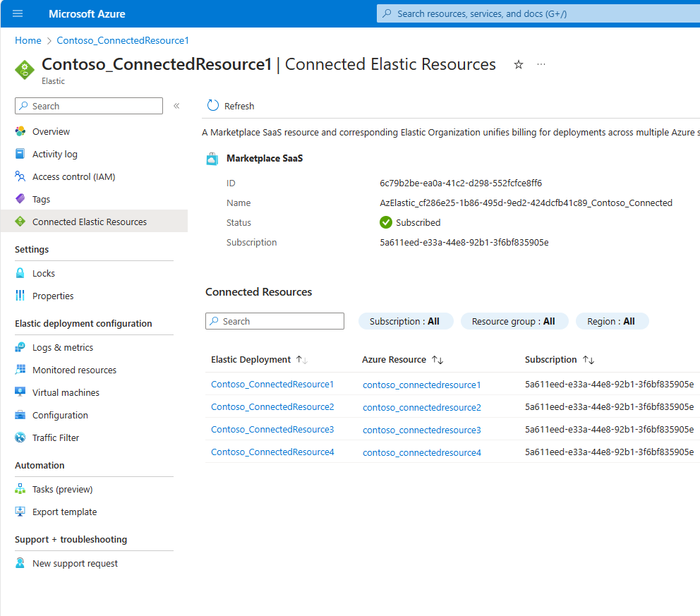Click the Elastic resource logo icon
This screenshot has height=616, width=700.
pos(25,70)
